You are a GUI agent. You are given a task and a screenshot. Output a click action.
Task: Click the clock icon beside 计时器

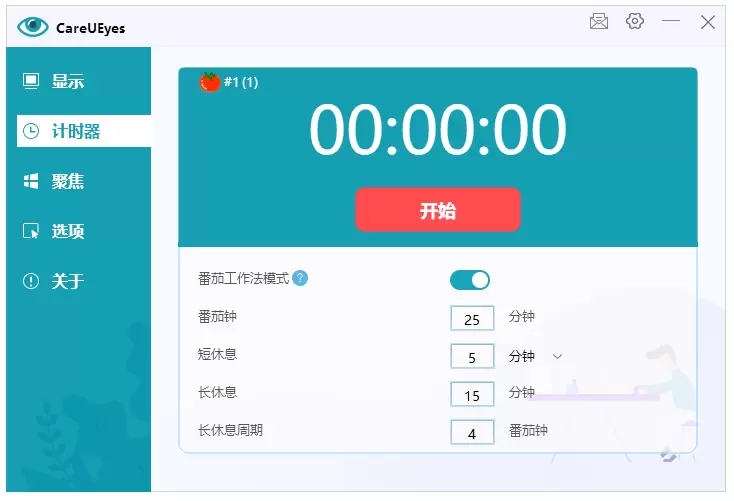(x=31, y=131)
